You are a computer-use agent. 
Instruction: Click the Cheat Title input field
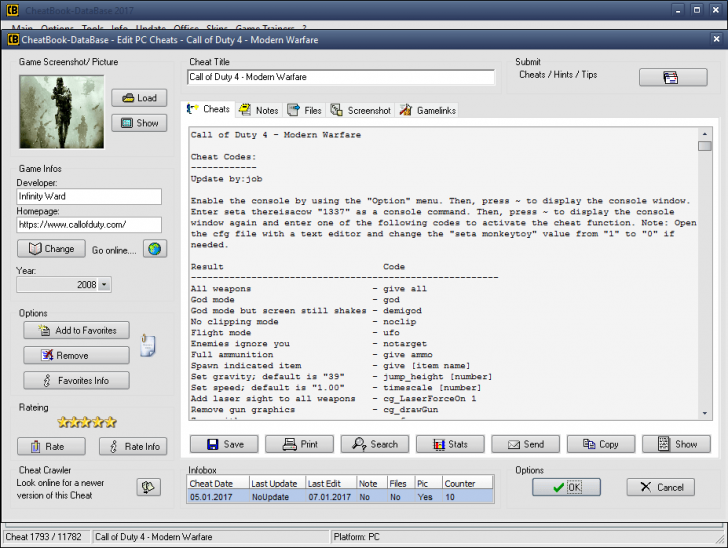coord(341,77)
